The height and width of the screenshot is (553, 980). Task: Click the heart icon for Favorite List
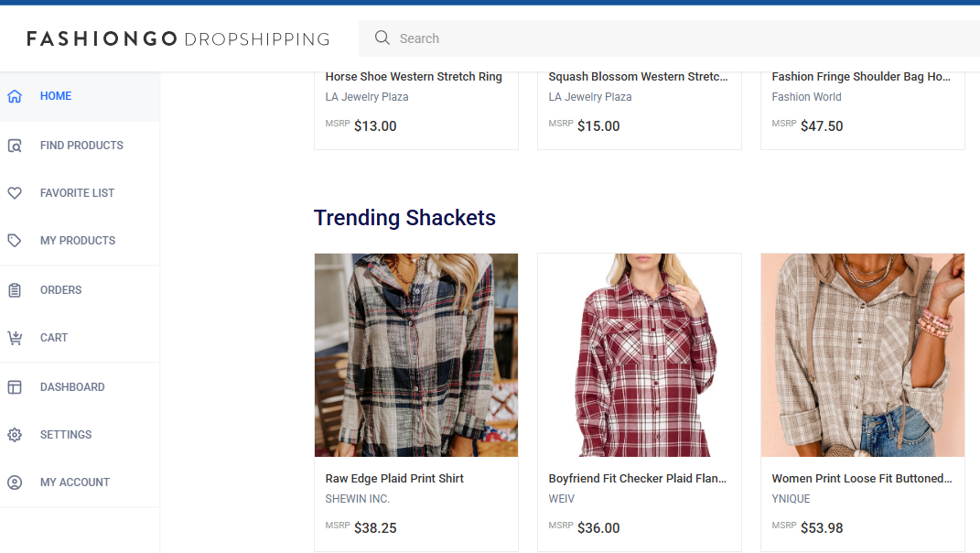tap(15, 192)
